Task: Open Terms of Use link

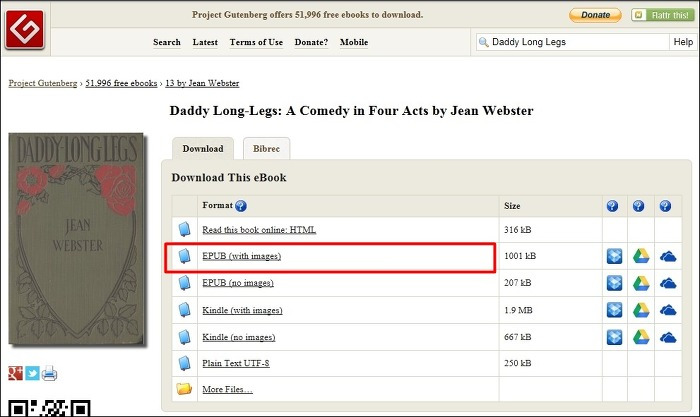Action: [256, 42]
